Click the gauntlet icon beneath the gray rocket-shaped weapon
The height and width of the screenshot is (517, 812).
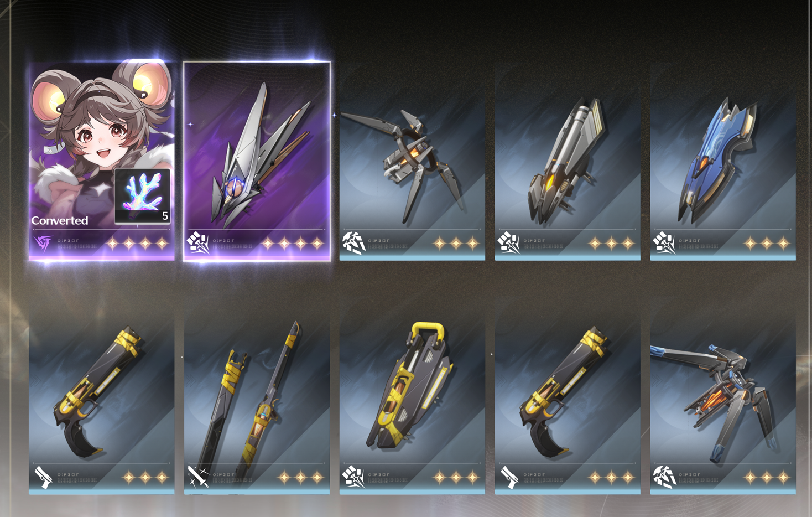pyautogui.click(x=508, y=242)
